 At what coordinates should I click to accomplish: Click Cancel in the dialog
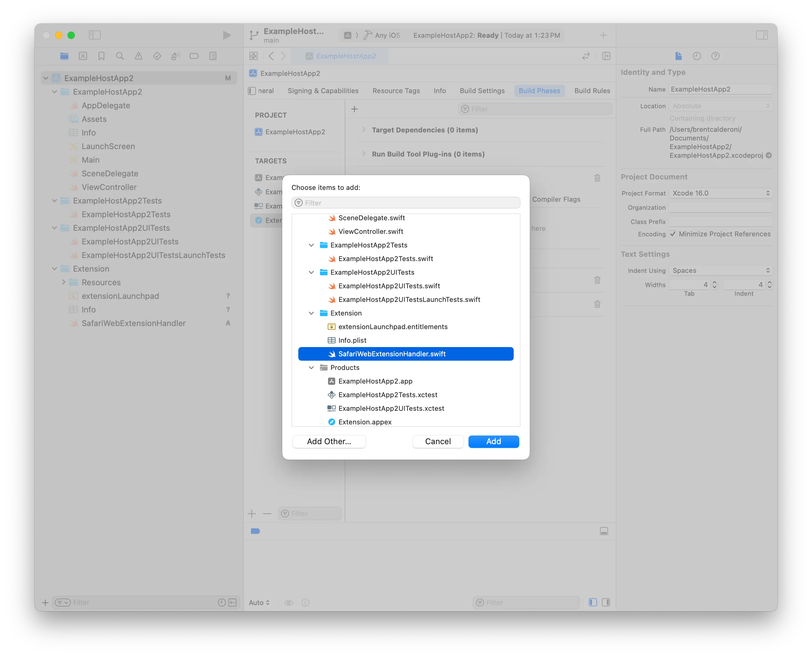click(x=438, y=441)
